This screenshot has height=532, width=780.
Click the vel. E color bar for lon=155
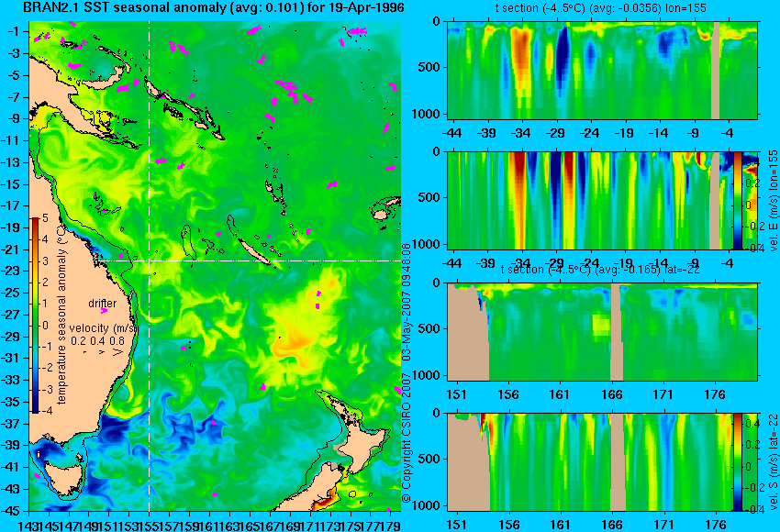point(737,200)
